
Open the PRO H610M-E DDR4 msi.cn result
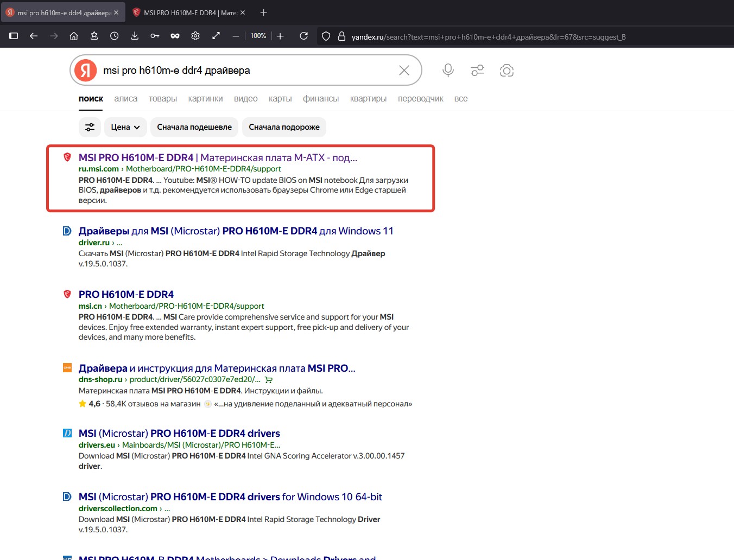click(126, 294)
